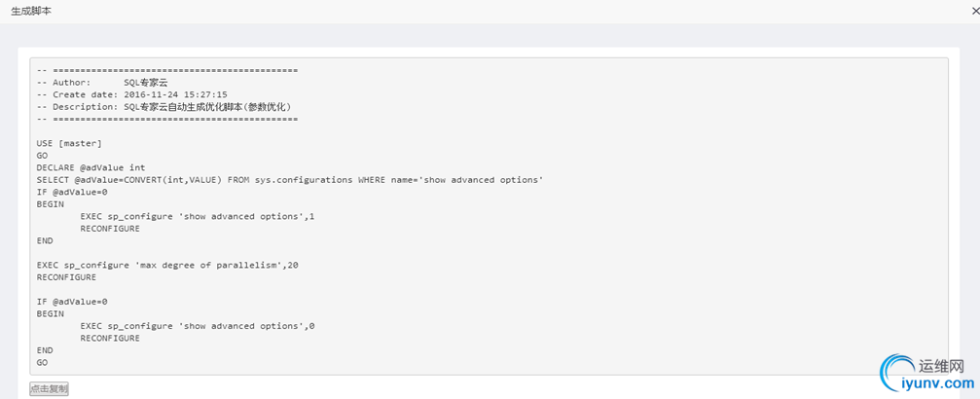This screenshot has height=399, width=980.
Task: Place cursor on the Author: SQL专家云 line
Action: tap(102, 82)
